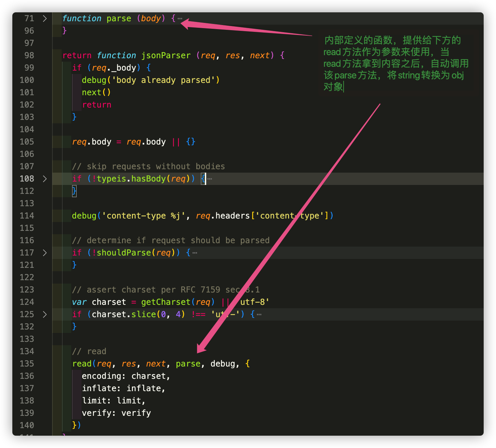Screen dimensions: 496x448
Task: Click 'inflate: inflate,' on line 137
Action: pyautogui.click(x=124, y=388)
